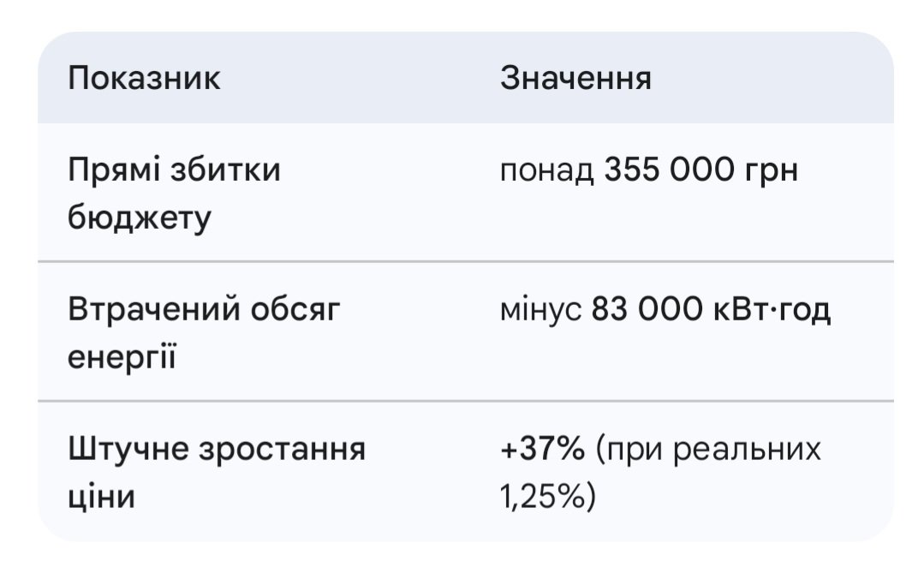This screenshot has height=573, width=924.
Task: Select the word "бюджету"
Action: tap(139, 218)
